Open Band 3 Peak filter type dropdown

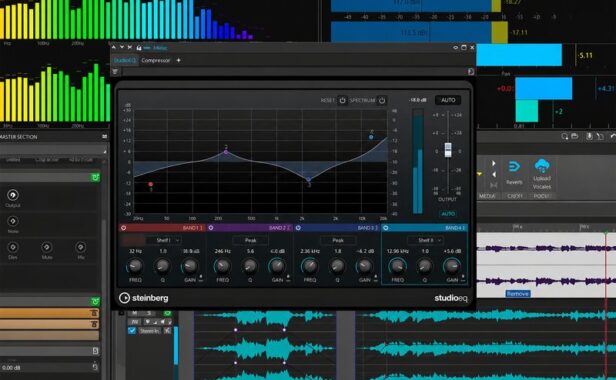[338, 240]
